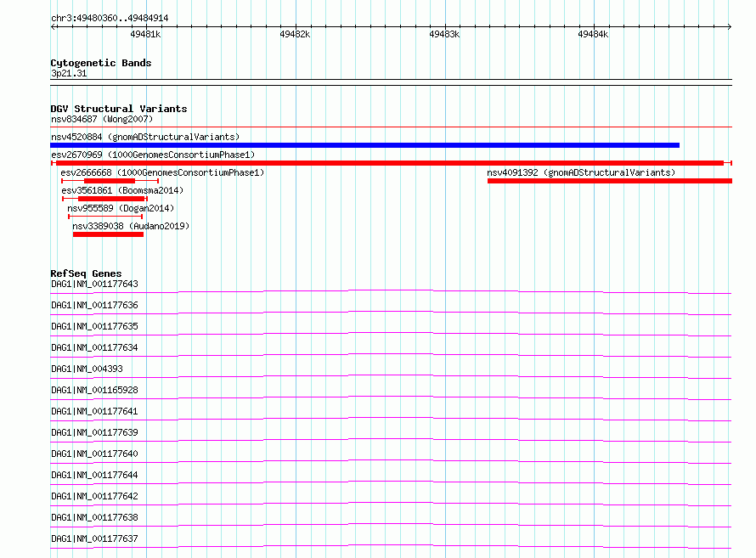756x558 pixels.
Task: Select the nsv3389038 Audano2019 red bar
Action: [108, 234]
